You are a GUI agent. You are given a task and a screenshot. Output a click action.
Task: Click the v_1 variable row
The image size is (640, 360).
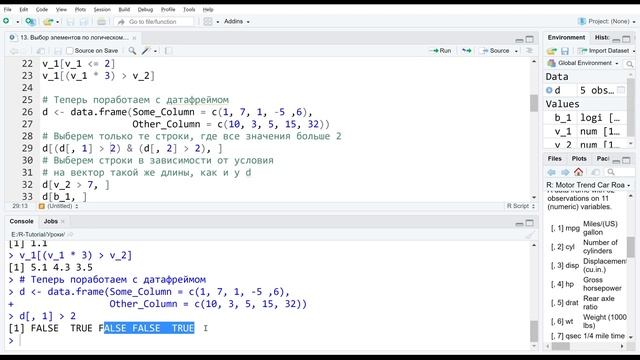click(x=586, y=132)
